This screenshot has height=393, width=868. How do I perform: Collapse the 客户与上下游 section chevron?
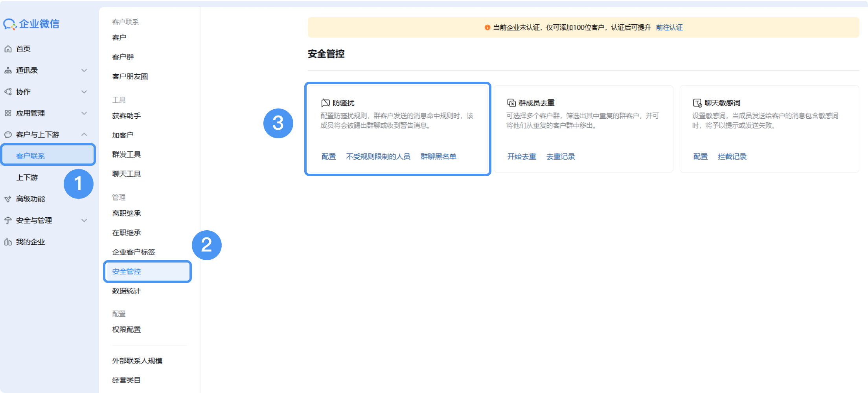[x=84, y=135]
